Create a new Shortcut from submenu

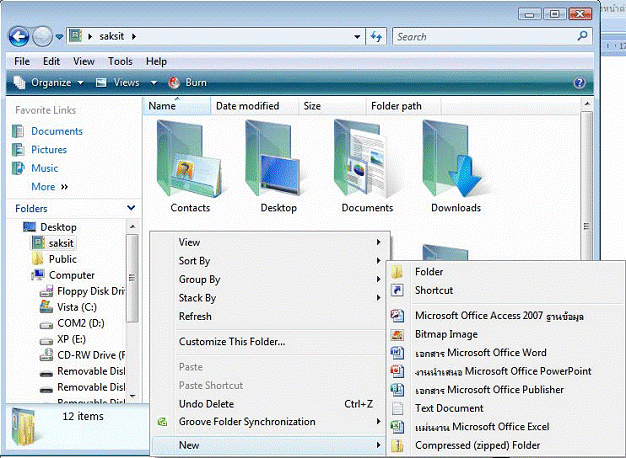coord(505,290)
